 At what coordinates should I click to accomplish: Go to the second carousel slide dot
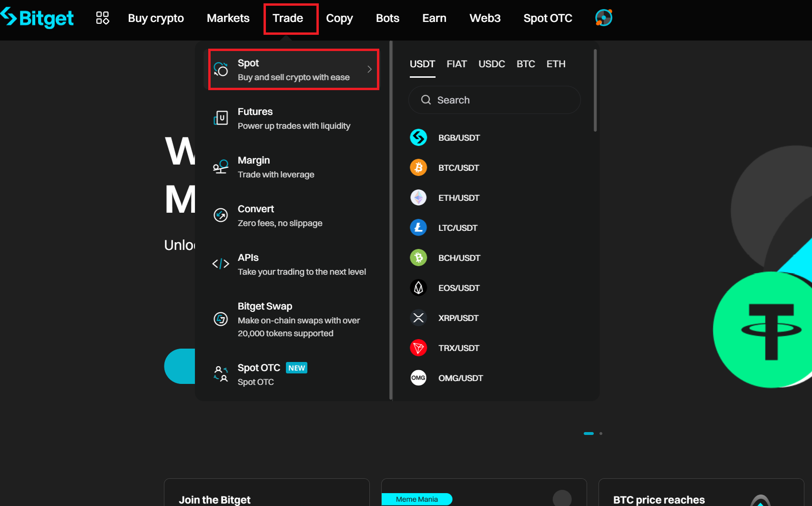click(601, 434)
